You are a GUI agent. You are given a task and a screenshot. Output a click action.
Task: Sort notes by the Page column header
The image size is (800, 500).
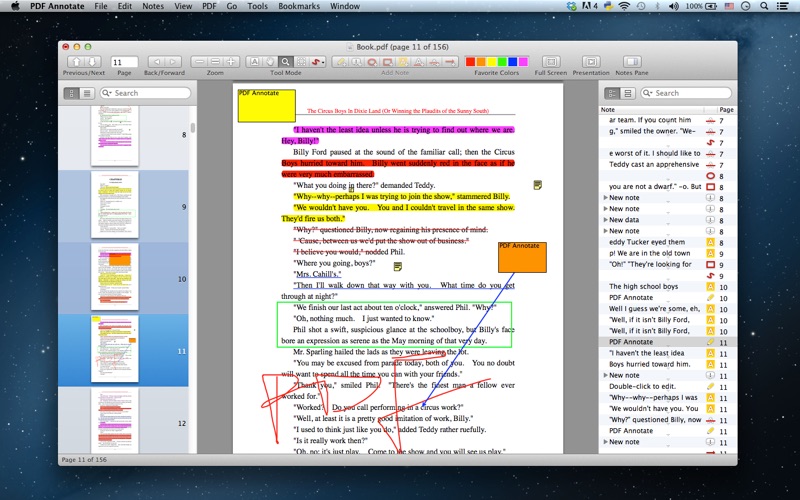726,110
